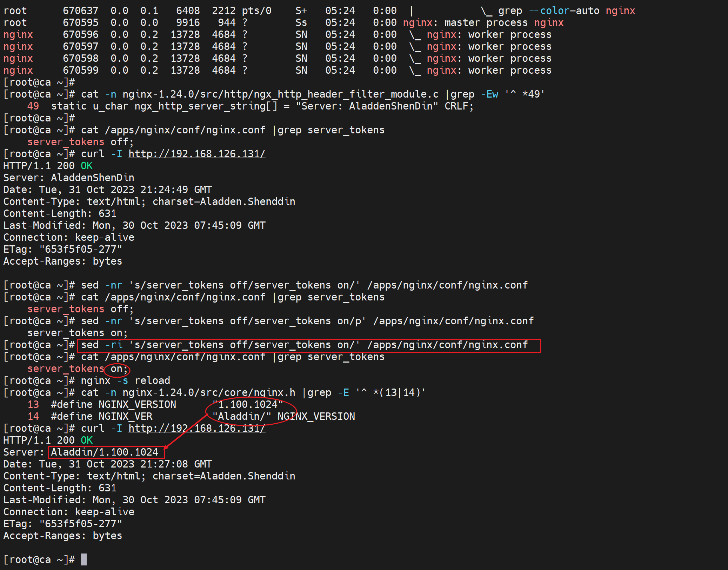Click the 'nginx: master process nginx' text
Viewport: 728px width, 570px height.
pos(483,22)
